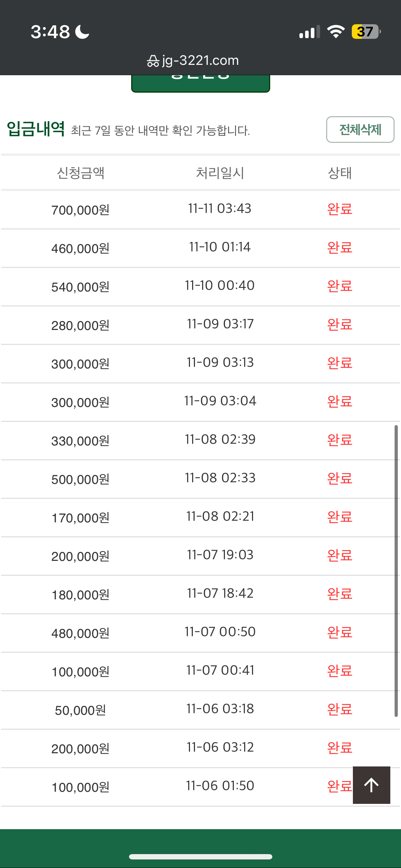The image size is (401, 868).
Task: Tap the Wi-Fi status icon
Action: [336, 32]
